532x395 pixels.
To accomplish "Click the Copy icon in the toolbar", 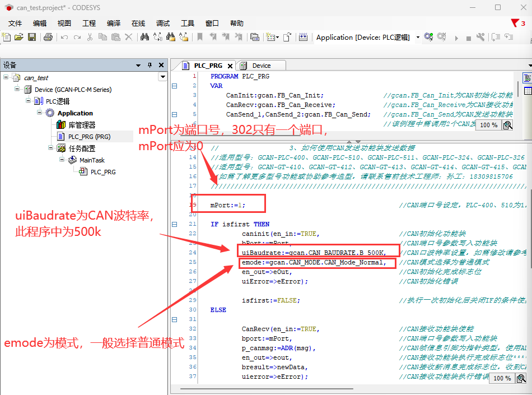I will pos(102,37).
